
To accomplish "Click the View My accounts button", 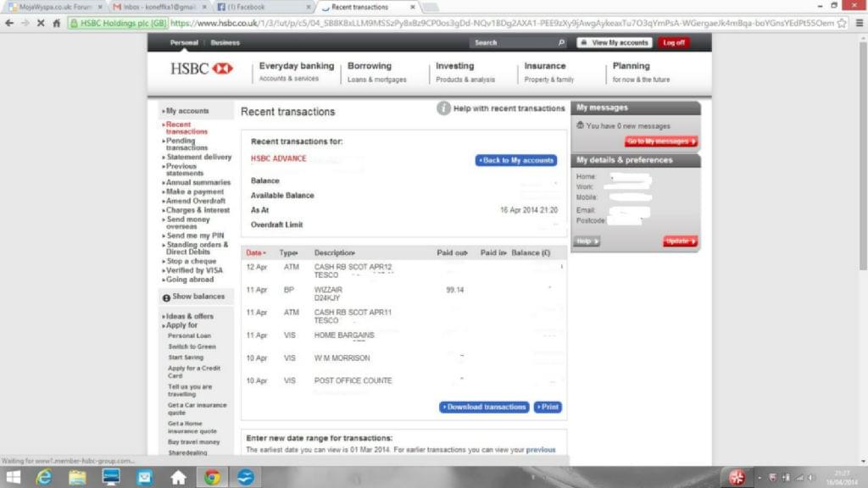I will click(615, 42).
